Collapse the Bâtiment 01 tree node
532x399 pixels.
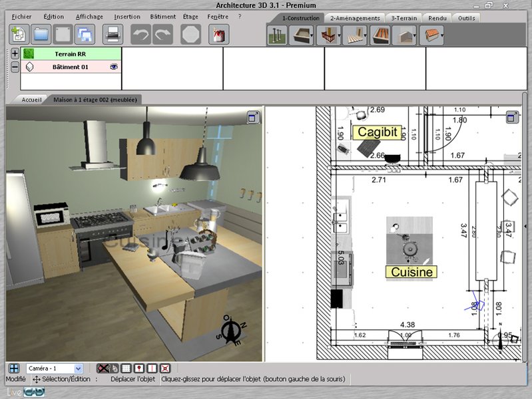[15, 66]
